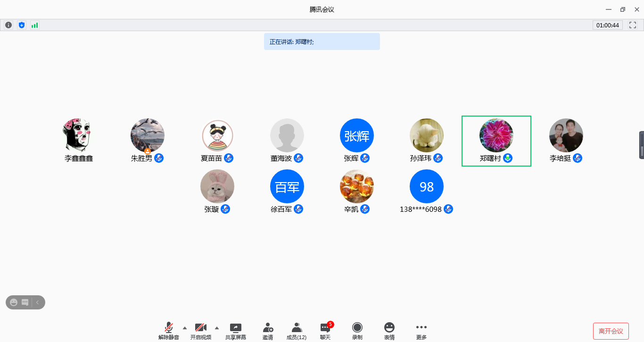Open the meeting info icon
644x342 pixels.
(x=8, y=25)
